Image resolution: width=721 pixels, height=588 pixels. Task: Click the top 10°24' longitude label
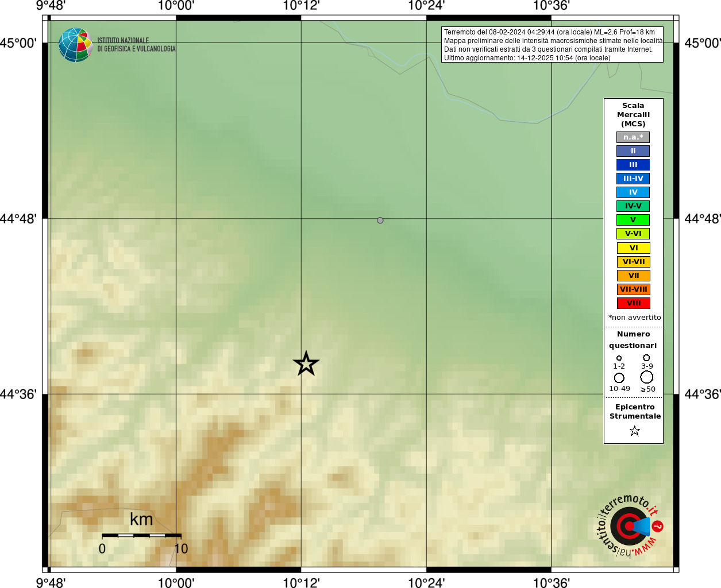[426, 6]
